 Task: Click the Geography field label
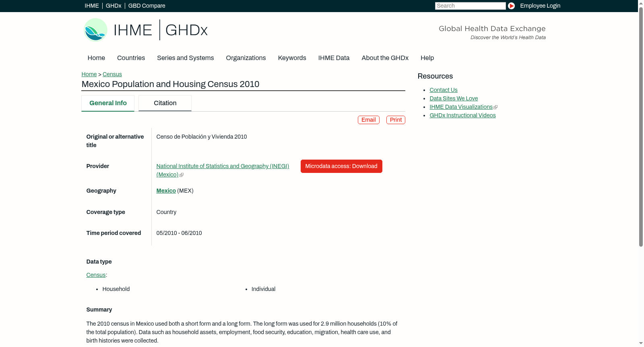point(101,191)
